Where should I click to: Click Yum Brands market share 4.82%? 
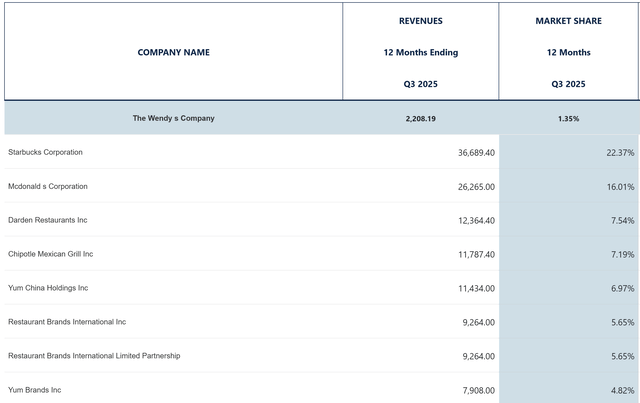(x=622, y=391)
